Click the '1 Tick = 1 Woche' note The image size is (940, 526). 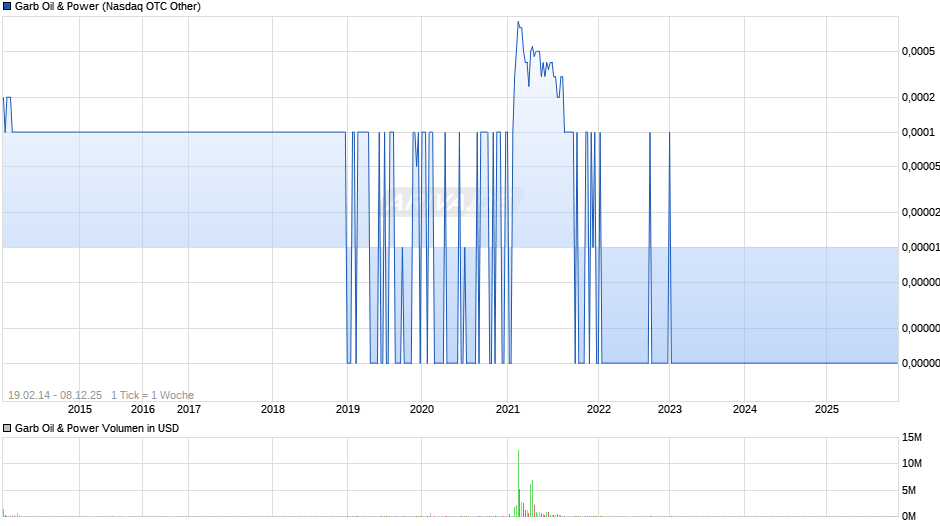point(152,395)
